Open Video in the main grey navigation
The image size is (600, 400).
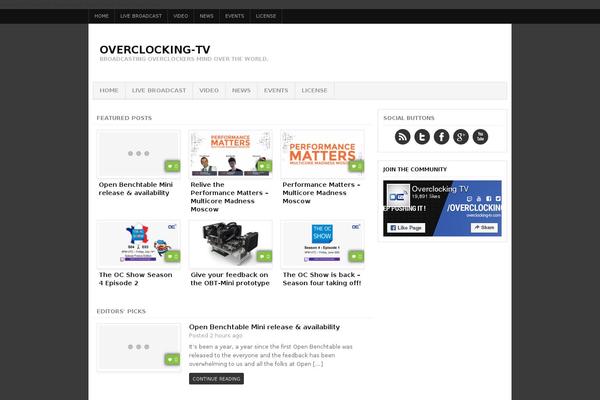[209, 90]
